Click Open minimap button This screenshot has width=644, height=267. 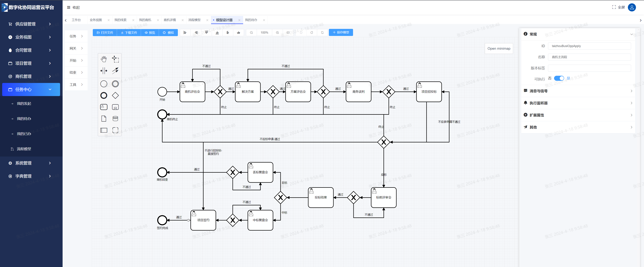(499, 49)
